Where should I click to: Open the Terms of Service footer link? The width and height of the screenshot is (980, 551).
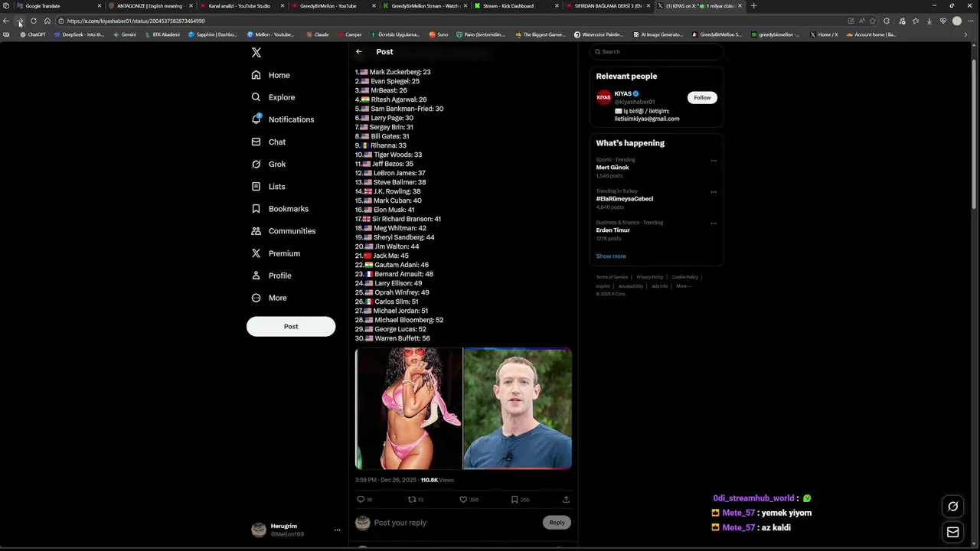click(612, 277)
